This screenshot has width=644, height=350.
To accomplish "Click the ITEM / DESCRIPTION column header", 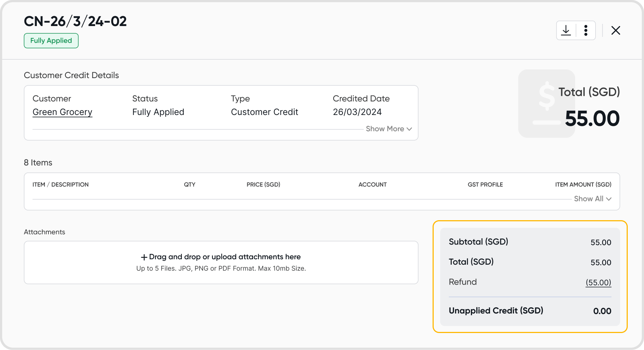I will pos(60,184).
